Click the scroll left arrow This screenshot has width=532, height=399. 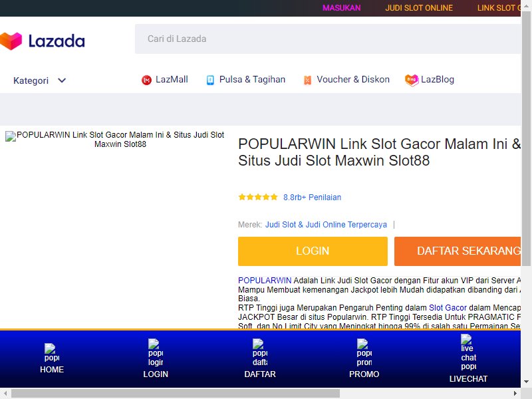pos(5,393)
